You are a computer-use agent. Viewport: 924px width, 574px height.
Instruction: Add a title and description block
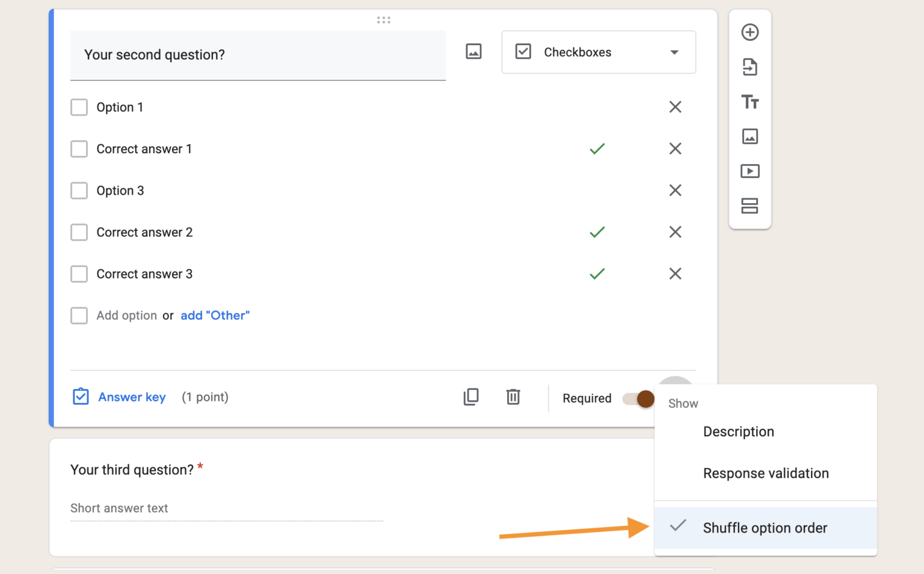click(750, 102)
